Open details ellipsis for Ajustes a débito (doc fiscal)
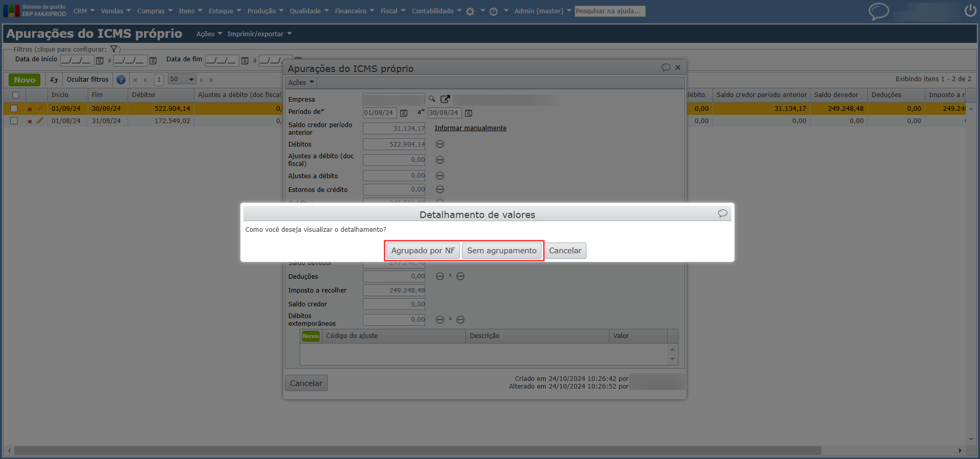980x459 pixels. 440,160
